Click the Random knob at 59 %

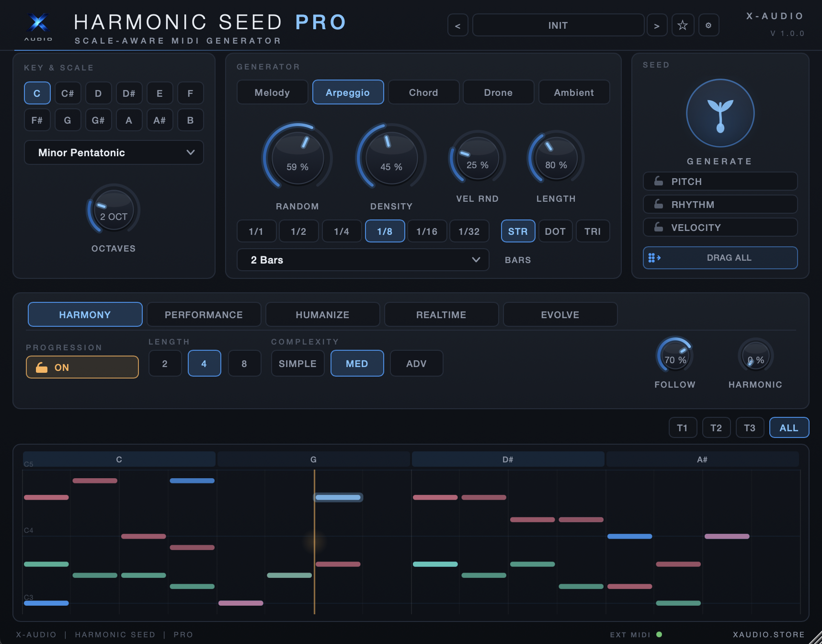pos(297,157)
